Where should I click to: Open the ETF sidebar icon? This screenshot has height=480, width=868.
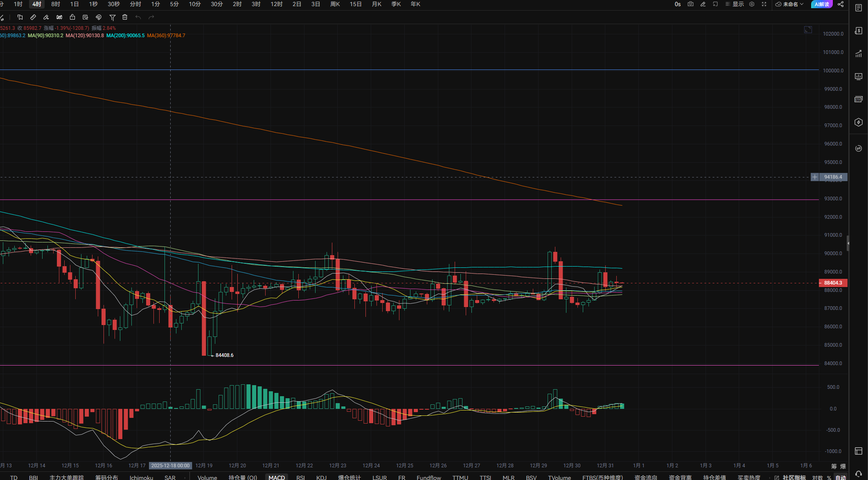point(858,99)
